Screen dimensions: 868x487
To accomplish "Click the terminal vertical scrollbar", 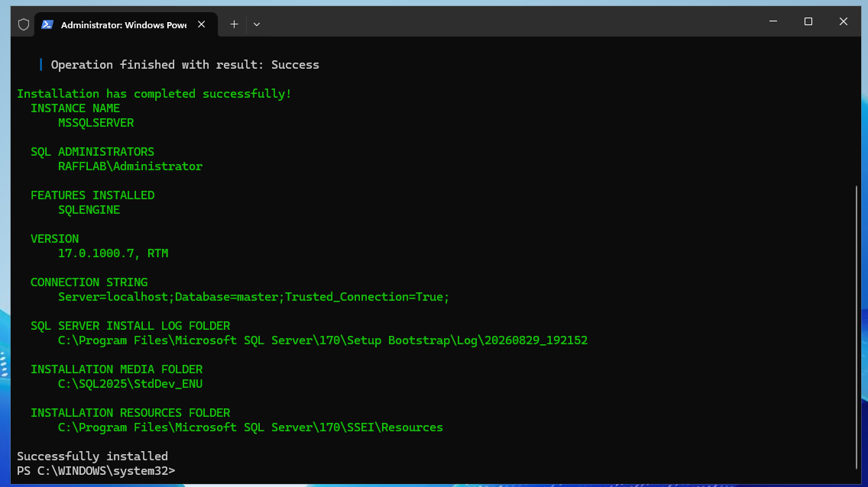I will point(857,326).
